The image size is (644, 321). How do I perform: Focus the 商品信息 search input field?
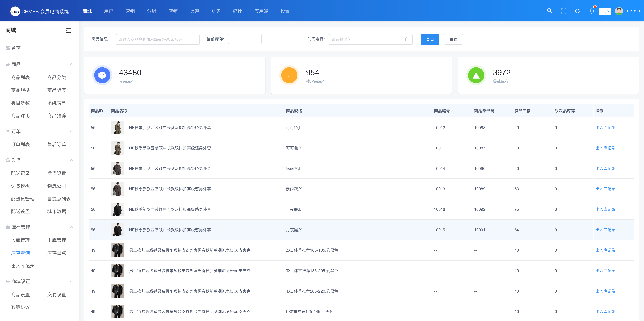[x=157, y=40]
